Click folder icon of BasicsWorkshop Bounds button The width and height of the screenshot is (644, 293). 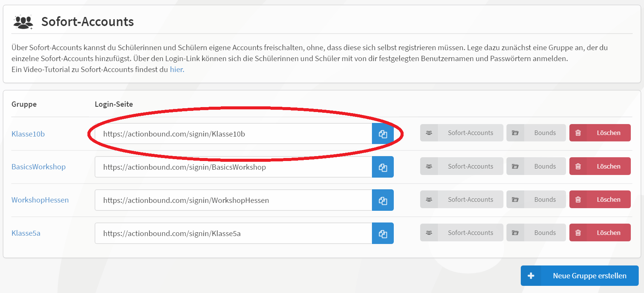(515, 166)
